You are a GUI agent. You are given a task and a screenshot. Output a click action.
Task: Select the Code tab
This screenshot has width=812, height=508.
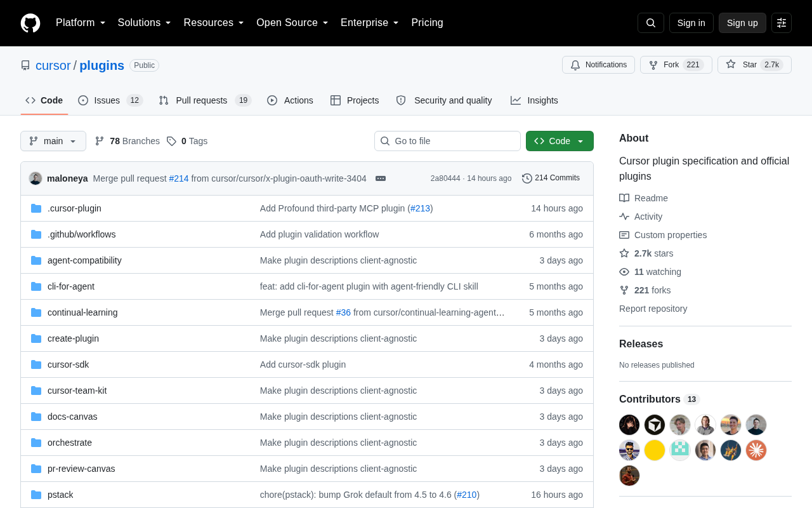pyautogui.click(x=44, y=100)
